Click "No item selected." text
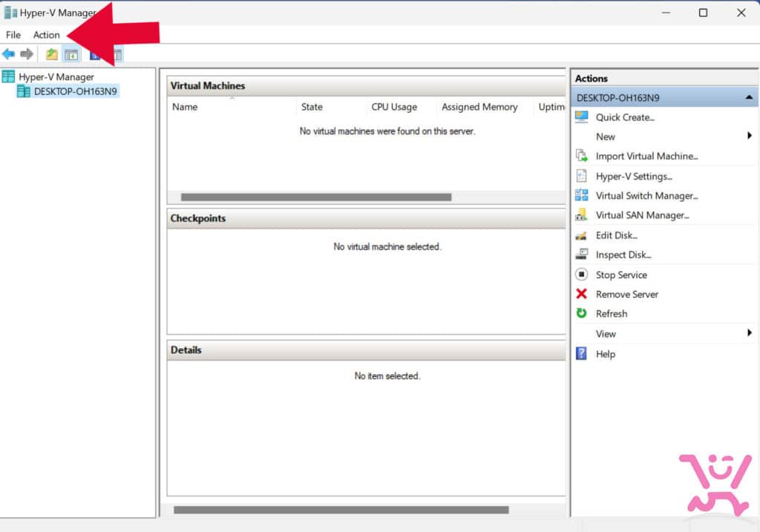This screenshot has height=532, width=760. 387,376
